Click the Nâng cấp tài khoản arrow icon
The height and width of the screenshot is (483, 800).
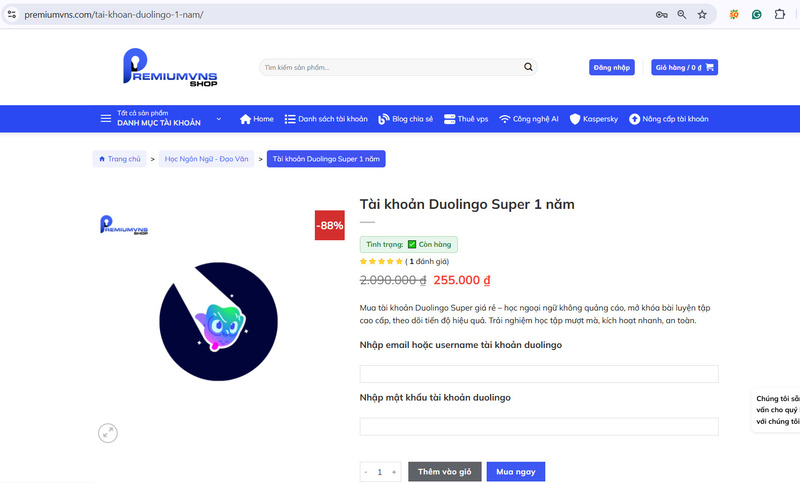click(634, 119)
